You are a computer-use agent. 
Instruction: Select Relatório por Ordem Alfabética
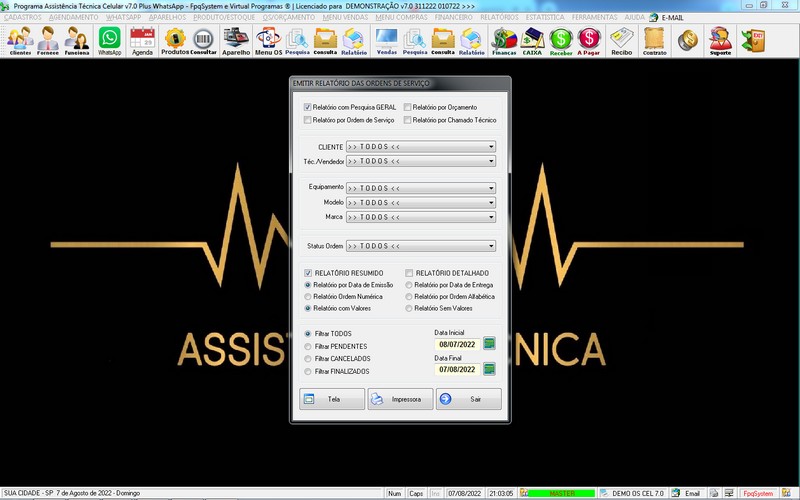click(x=409, y=296)
